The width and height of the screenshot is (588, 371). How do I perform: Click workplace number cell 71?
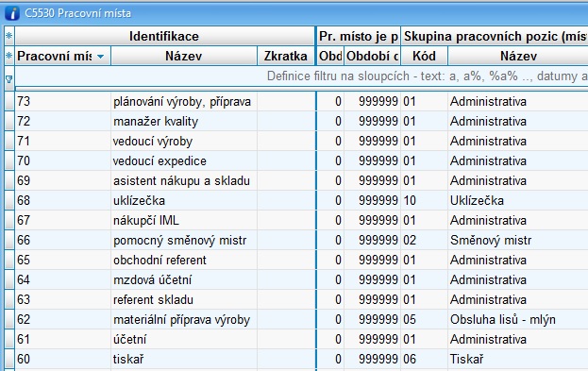62,141
